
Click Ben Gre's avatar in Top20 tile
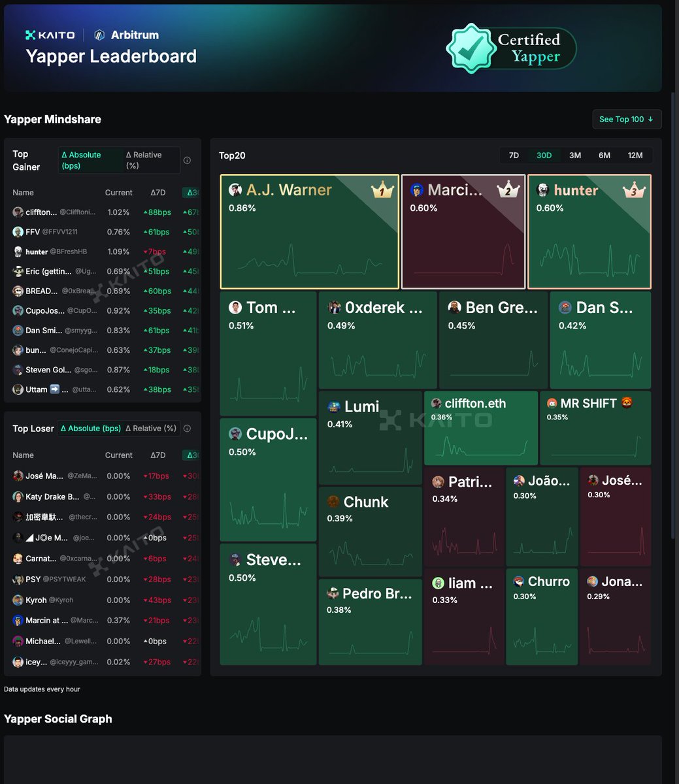[x=455, y=308]
